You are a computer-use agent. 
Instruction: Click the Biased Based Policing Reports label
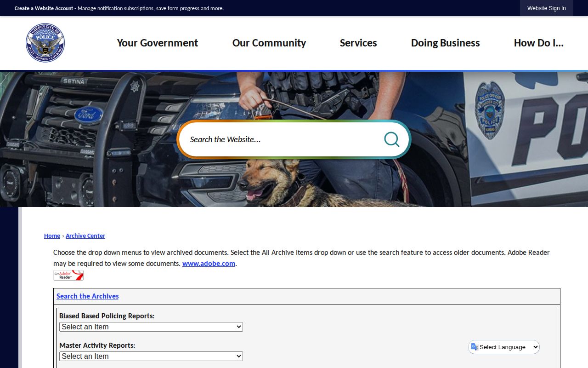point(107,316)
